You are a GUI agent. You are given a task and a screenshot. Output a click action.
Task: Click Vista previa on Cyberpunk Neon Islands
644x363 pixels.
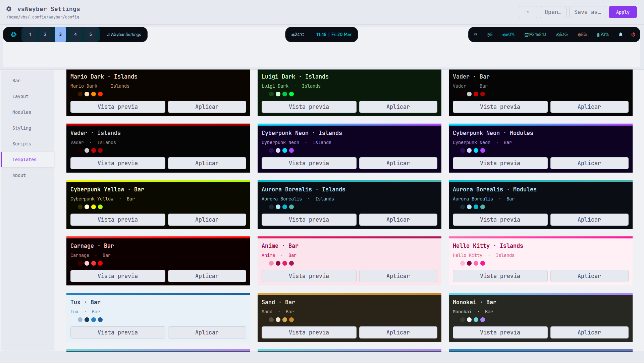309,163
